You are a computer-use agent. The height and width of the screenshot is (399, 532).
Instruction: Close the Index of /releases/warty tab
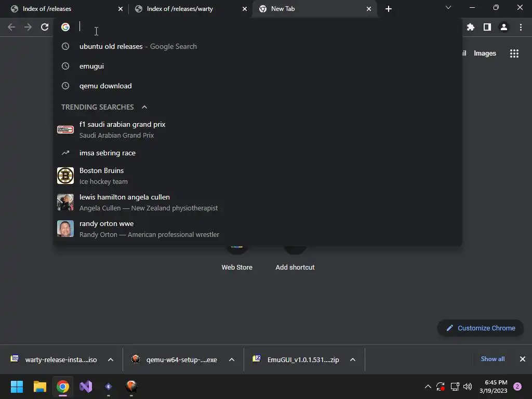pos(245,9)
